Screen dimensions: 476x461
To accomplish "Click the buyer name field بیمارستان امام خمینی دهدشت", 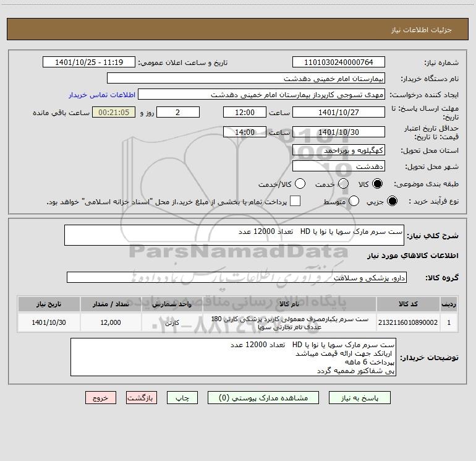I will click(x=246, y=78).
